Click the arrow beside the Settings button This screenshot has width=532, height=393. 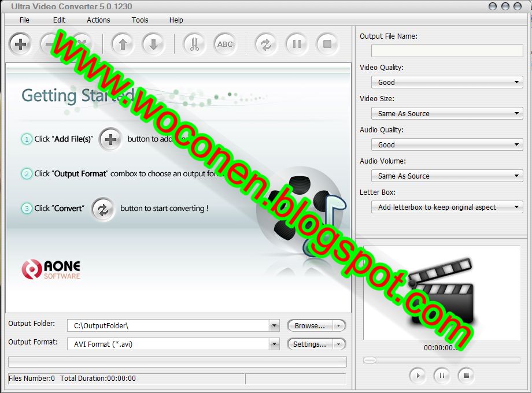[338, 344]
